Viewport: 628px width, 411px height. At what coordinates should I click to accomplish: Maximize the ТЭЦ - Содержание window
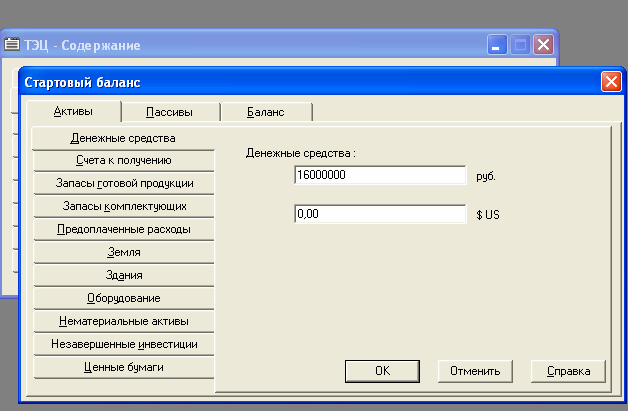coord(520,44)
